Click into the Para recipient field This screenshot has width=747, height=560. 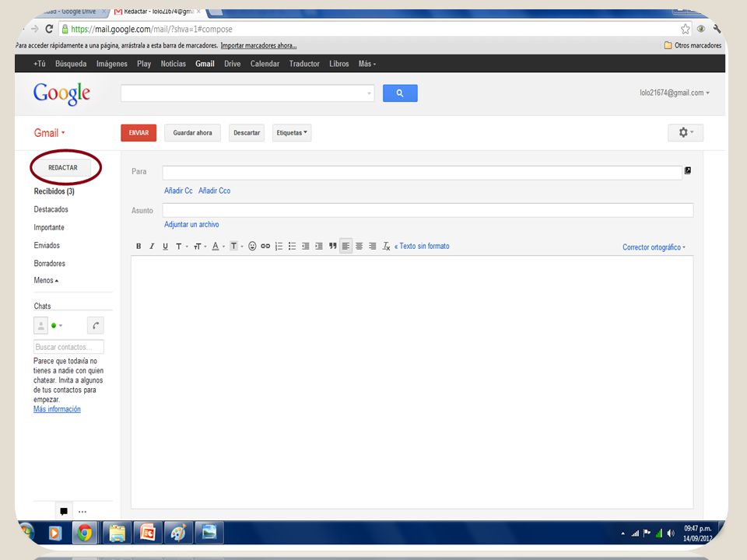[x=422, y=173]
